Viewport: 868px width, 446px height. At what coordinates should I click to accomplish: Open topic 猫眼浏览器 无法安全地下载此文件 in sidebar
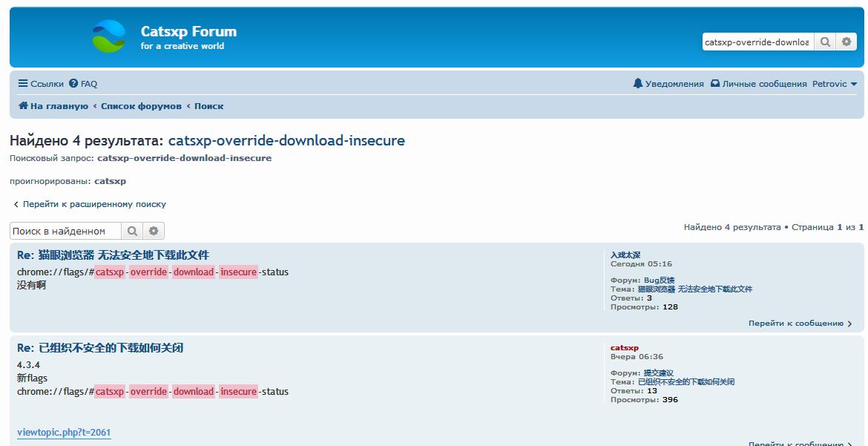694,289
